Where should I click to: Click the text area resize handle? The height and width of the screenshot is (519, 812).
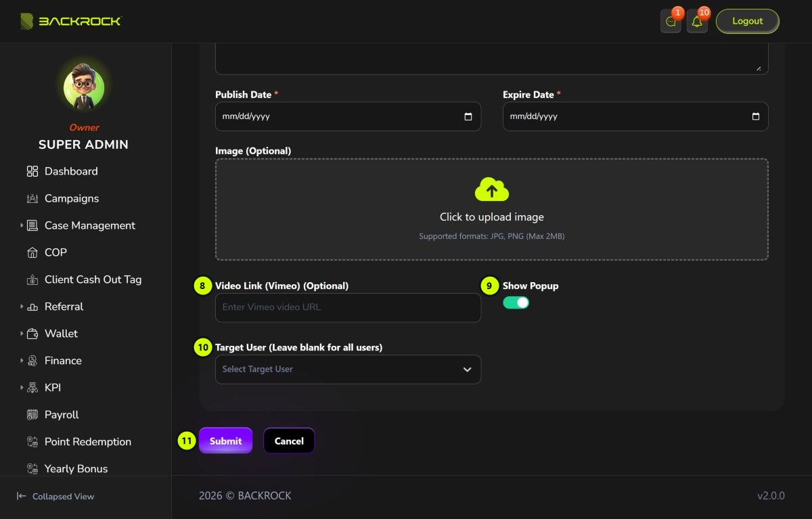(759, 68)
